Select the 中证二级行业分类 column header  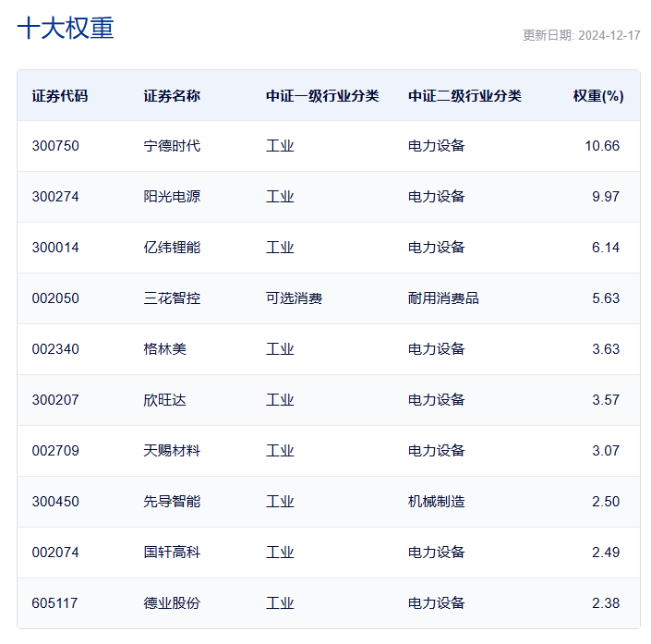coord(464,96)
